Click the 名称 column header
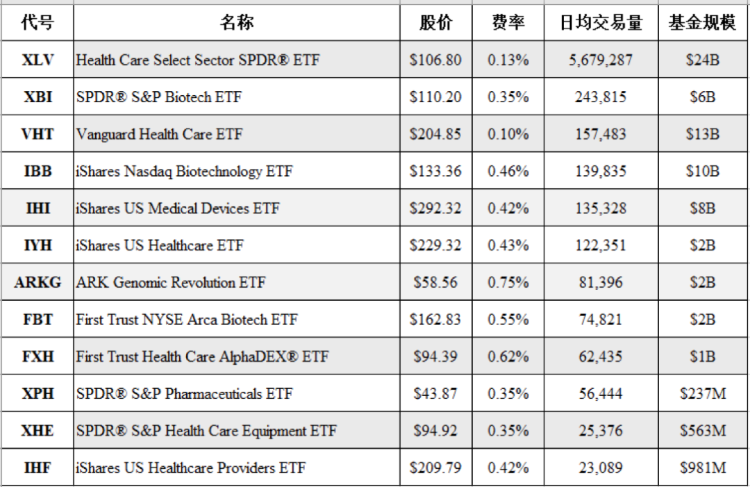The height and width of the screenshot is (487, 750). click(x=236, y=23)
